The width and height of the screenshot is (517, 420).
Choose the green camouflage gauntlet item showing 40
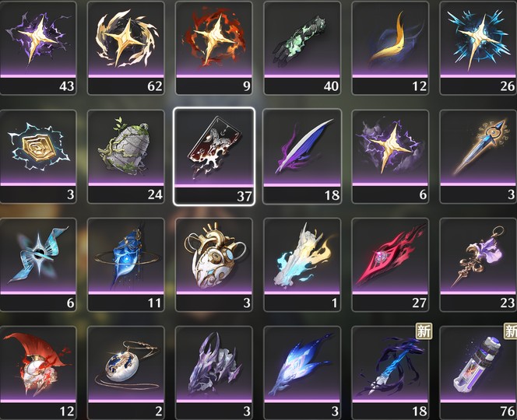[302, 47]
